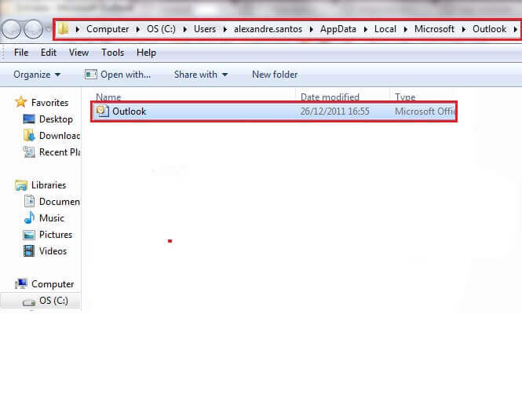
Task: Click the Music note icon
Action: pyautogui.click(x=29, y=217)
